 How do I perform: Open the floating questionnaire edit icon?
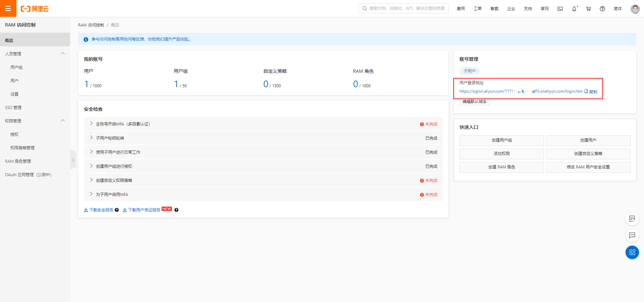[x=632, y=219]
